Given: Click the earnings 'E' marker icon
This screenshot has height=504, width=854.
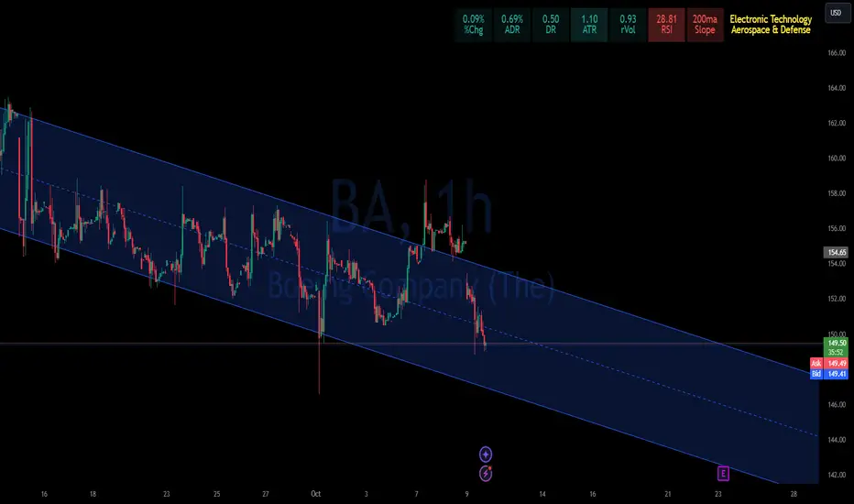Looking at the screenshot, I should click(723, 474).
